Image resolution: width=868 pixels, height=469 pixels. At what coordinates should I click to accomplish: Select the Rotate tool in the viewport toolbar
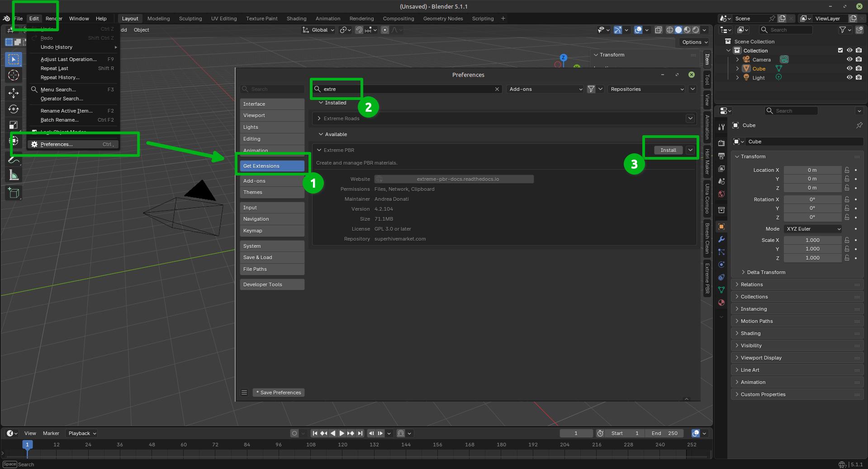(x=14, y=109)
